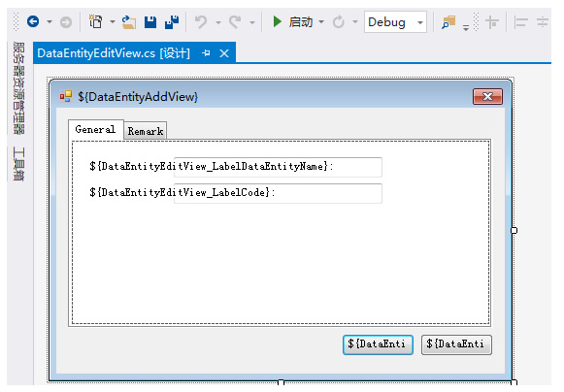
Task: Open the 服务器资源管理器 side panel
Action: click(x=18, y=88)
